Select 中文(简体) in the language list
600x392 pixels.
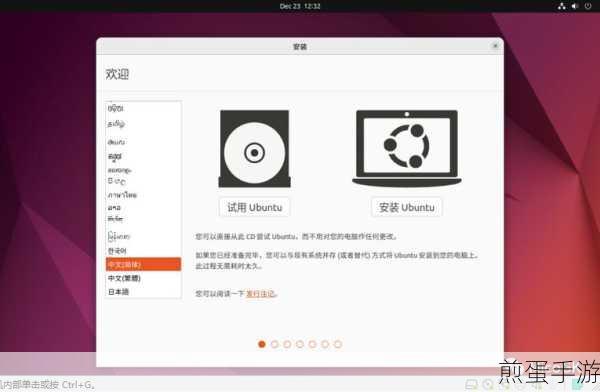(x=143, y=264)
